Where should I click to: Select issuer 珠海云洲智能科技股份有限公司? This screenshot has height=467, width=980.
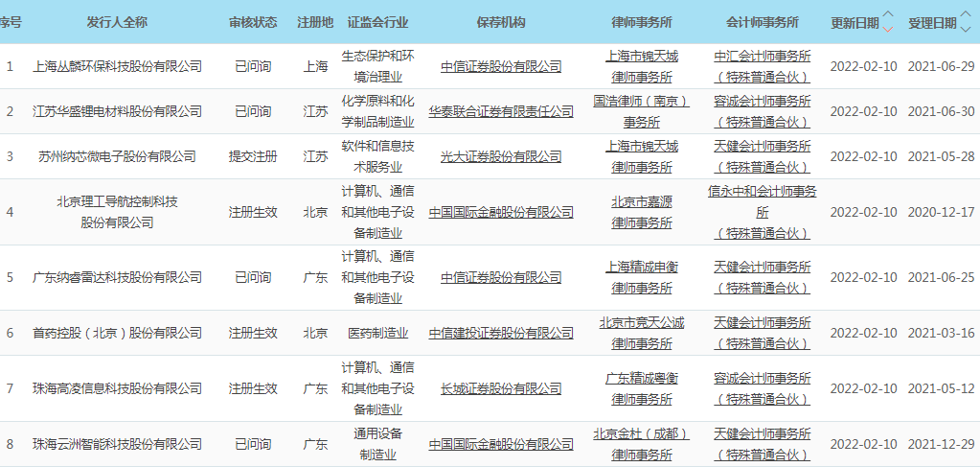pos(118,444)
